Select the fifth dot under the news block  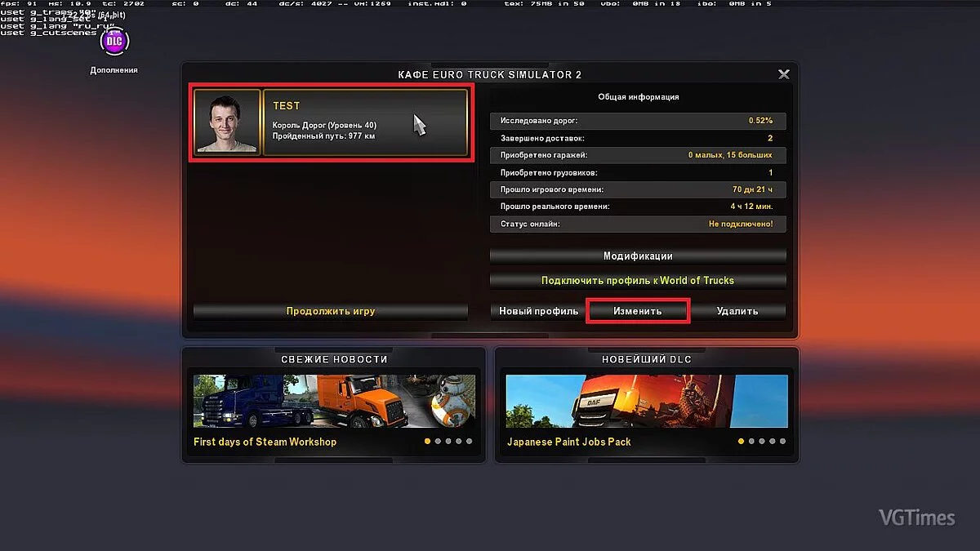tap(469, 441)
